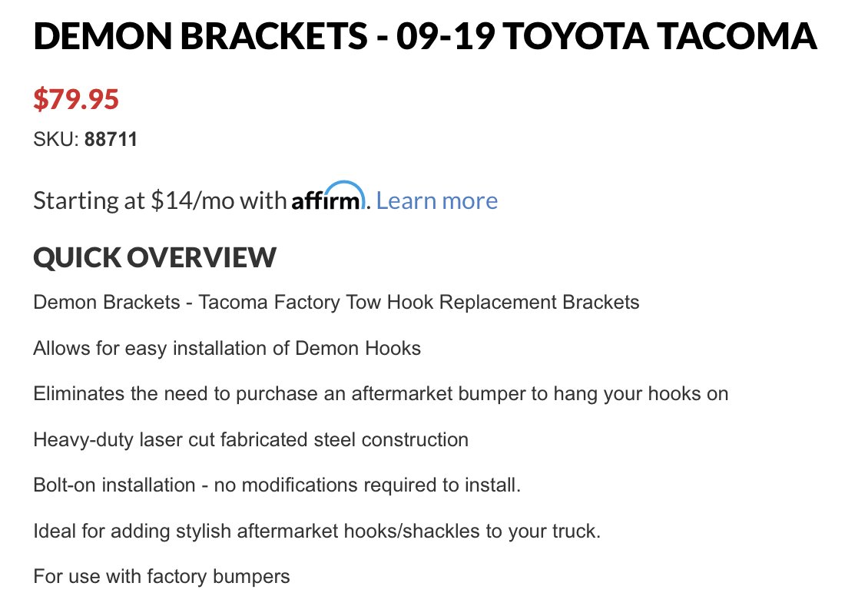Screen dimensions: 845x616
Task: Click the stylish aftermarket hooks/shackles line
Action: [x=316, y=531]
